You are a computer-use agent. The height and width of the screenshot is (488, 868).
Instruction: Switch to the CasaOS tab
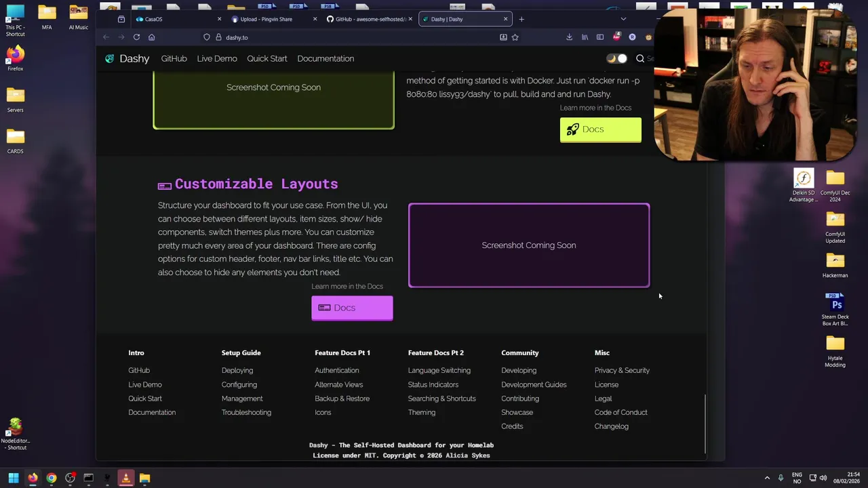[178, 19]
